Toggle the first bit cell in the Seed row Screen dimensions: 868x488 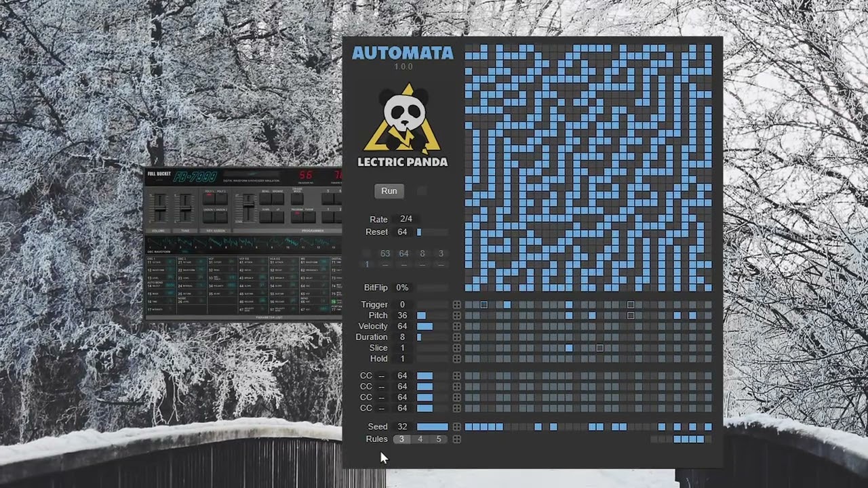tap(468, 427)
